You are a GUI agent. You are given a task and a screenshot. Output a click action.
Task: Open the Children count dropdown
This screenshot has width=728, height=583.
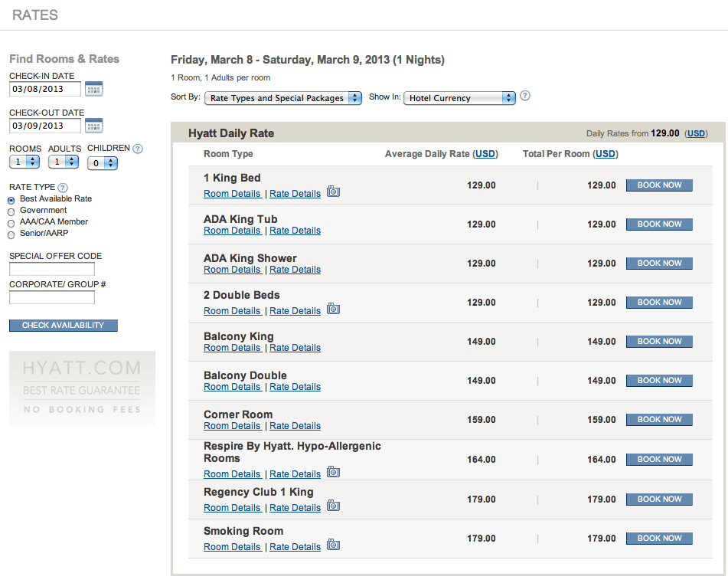(x=103, y=163)
